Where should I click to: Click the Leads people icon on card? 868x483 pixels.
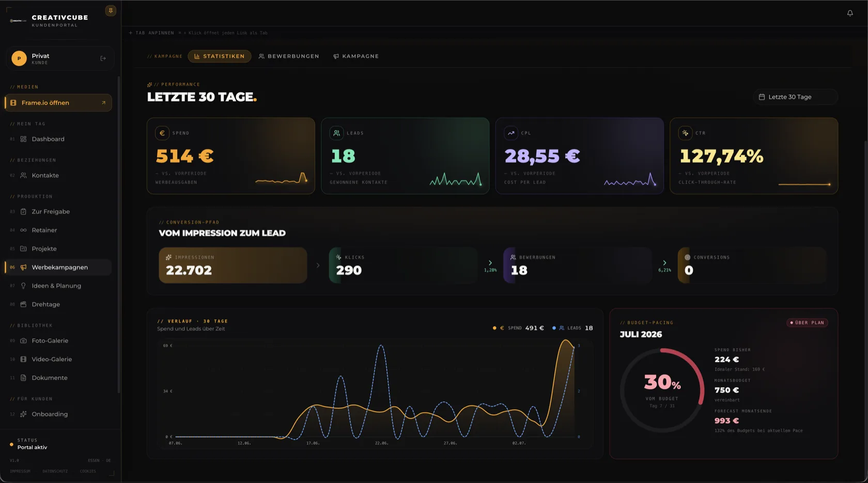[x=336, y=133]
